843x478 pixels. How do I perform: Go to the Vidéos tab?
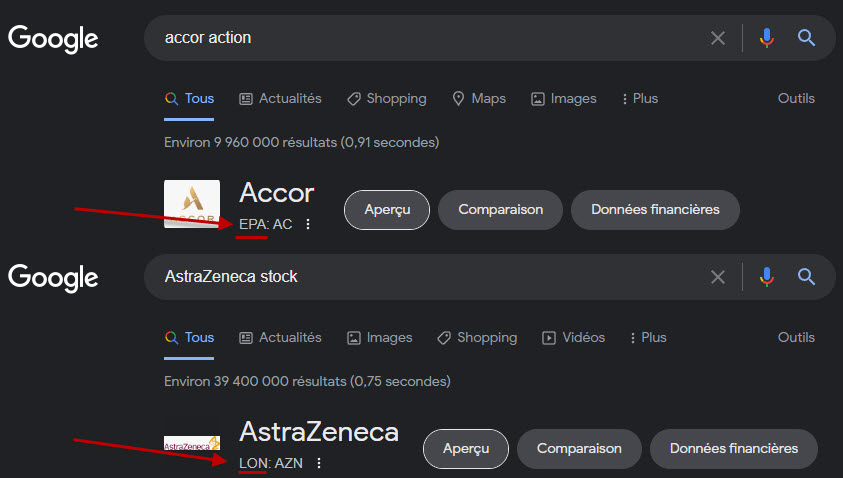tap(573, 338)
